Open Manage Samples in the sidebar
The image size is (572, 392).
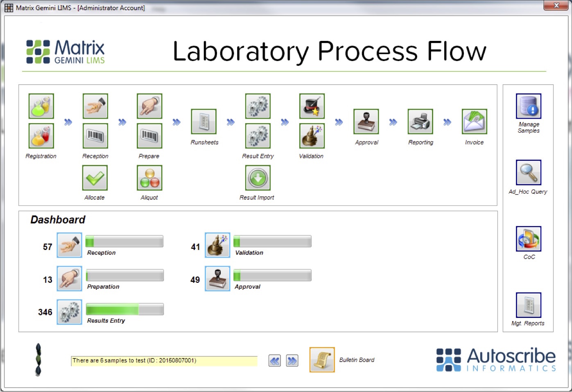pyautogui.click(x=528, y=106)
